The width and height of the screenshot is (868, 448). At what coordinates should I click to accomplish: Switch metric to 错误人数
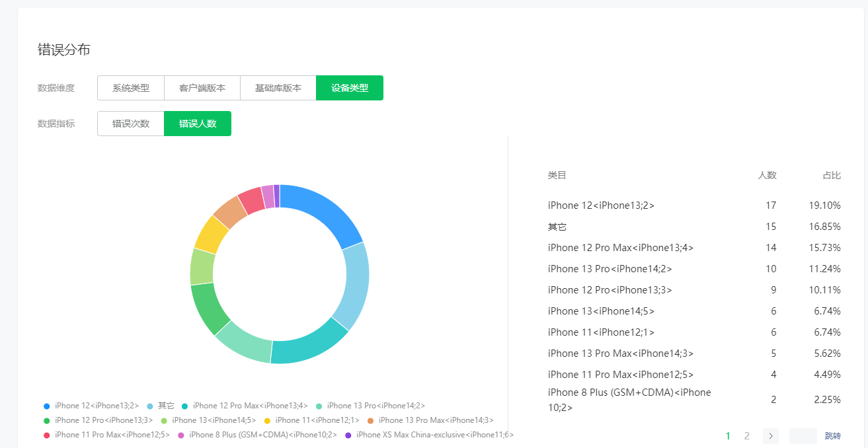198,124
